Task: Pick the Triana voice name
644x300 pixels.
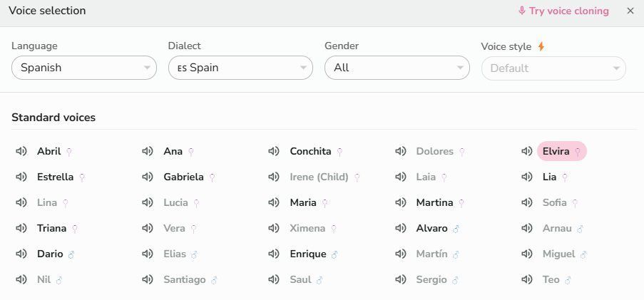Action: pos(52,228)
